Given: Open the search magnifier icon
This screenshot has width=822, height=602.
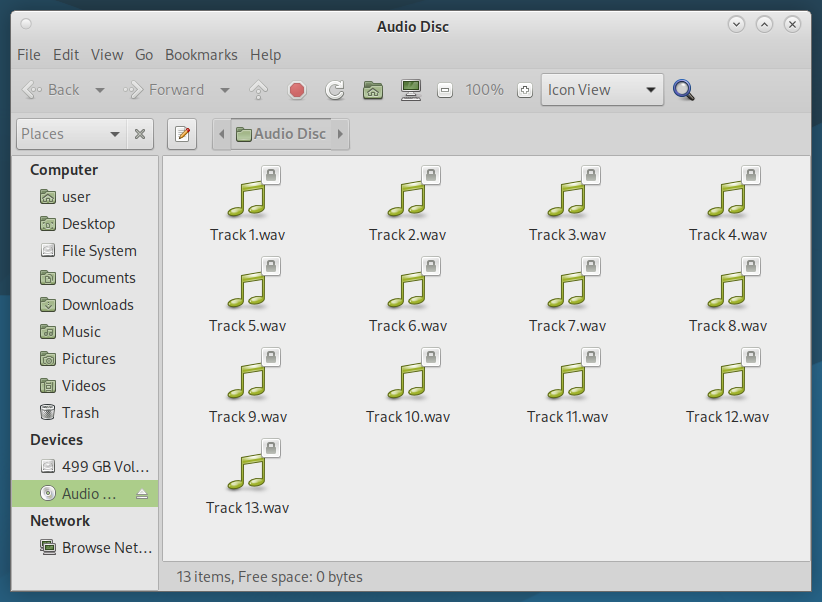Looking at the screenshot, I should [x=684, y=90].
